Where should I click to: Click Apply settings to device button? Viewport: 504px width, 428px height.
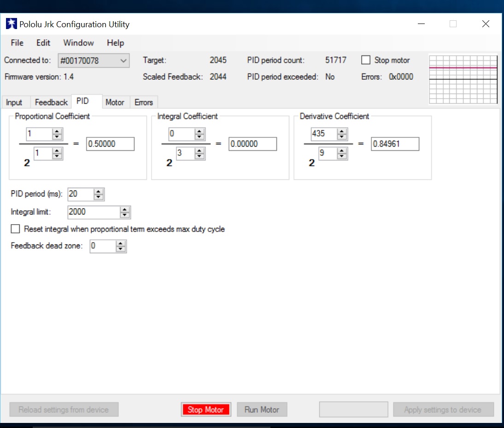click(x=443, y=410)
